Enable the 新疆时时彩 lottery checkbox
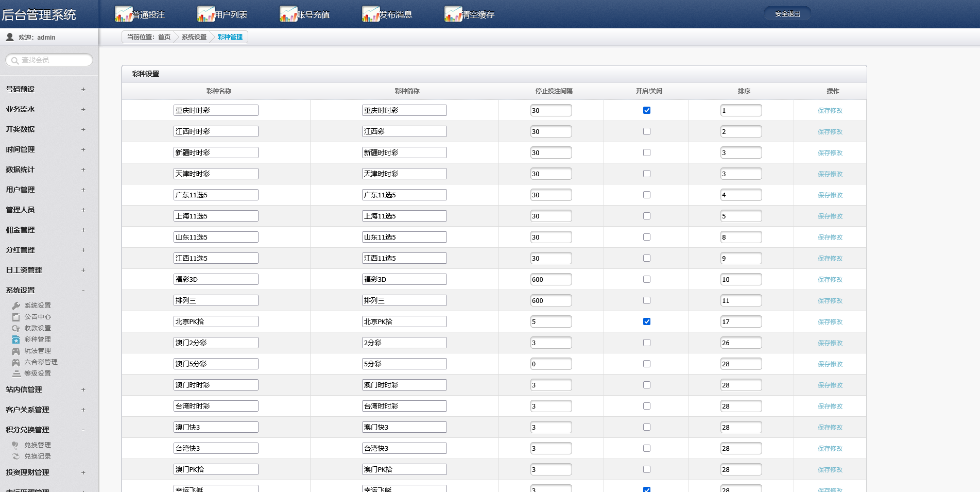980x492 pixels. [647, 152]
